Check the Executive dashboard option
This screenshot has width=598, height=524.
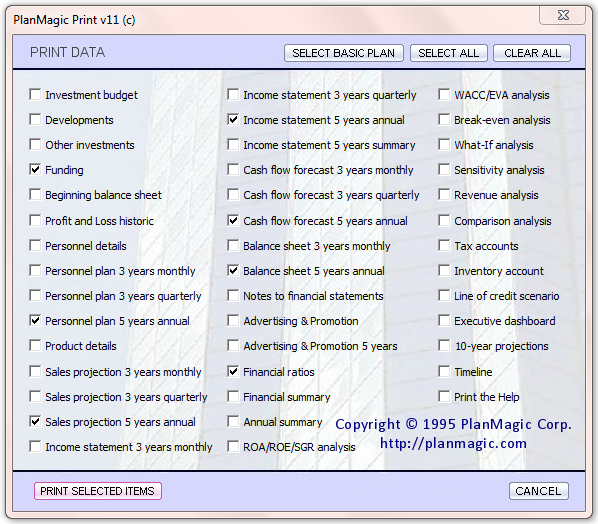[x=444, y=320]
